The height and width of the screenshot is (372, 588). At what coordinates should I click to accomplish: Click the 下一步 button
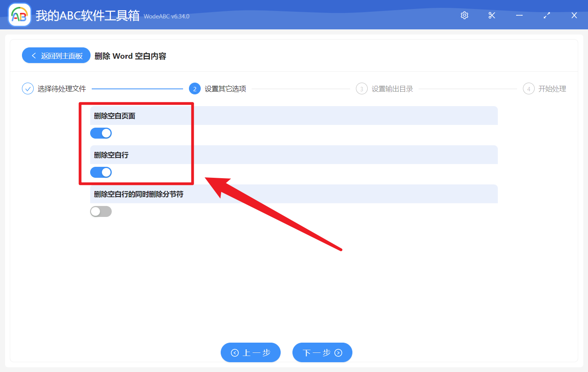pyautogui.click(x=322, y=352)
